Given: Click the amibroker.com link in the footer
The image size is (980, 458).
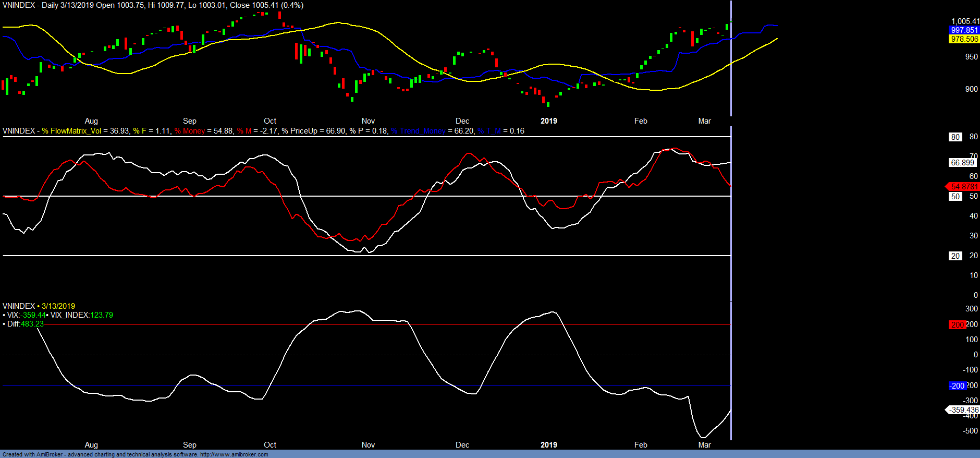Looking at the screenshot, I should click(x=234, y=454).
